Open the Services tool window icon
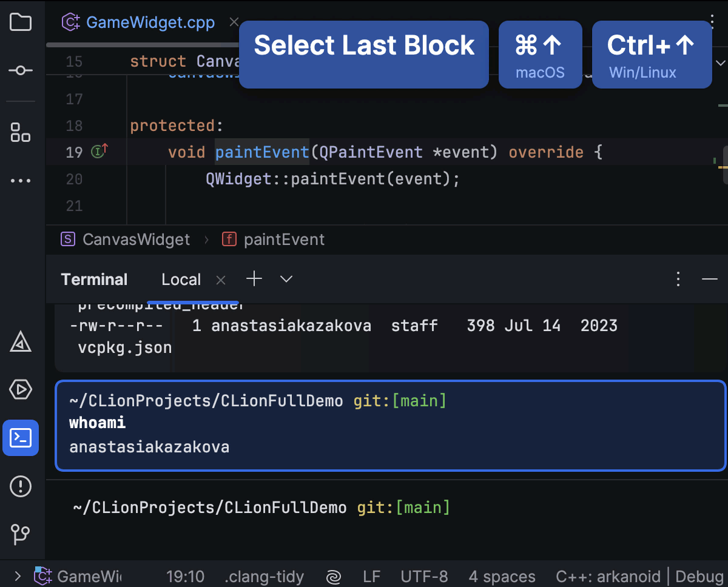The width and height of the screenshot is (728, 587). 21,390
